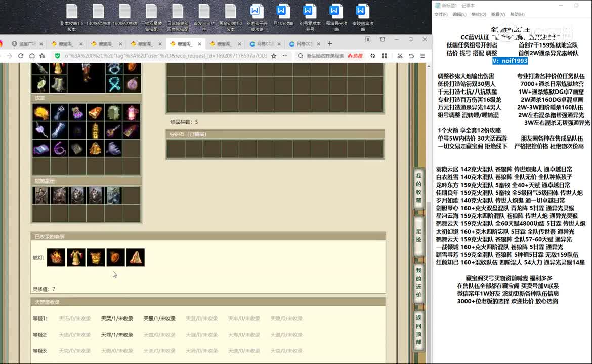The width and height of the screenshot is (592, 364).
Task: Click 天哭/1/未收录 entry
Action: tap(117, 318)
